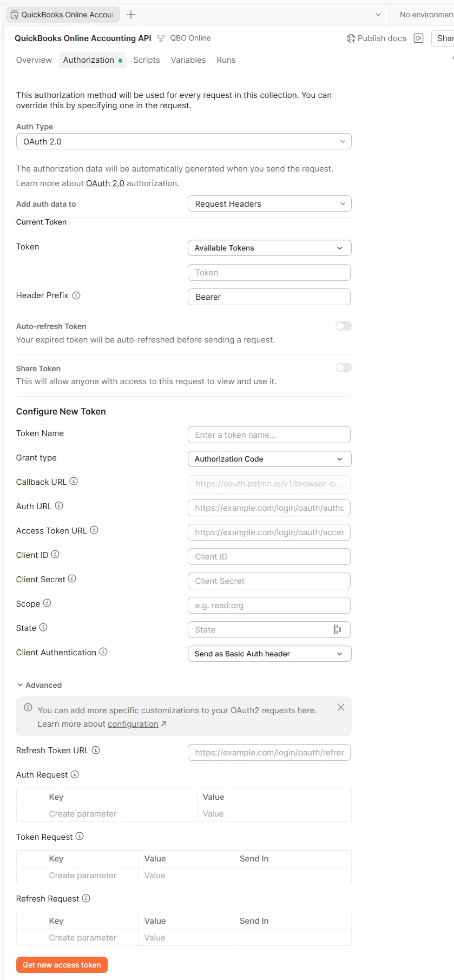Image resolution: width=454 pixels, height=980 pixels.
Task: Click the Refresh Token URL input field
Action: coord(269,753)
